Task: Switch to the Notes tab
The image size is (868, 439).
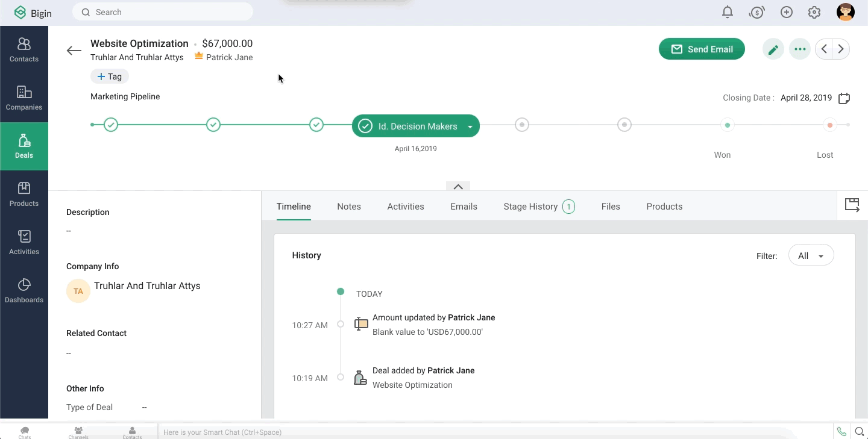Action: pos(349,207)
